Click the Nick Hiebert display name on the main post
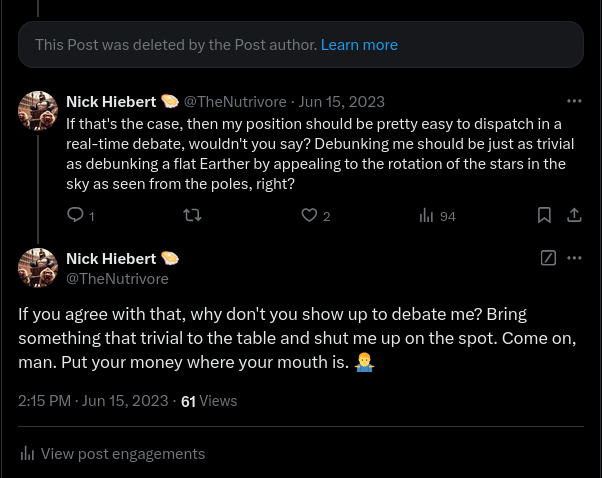The height and width of the screenshot is (478, 602). (110, 259)
